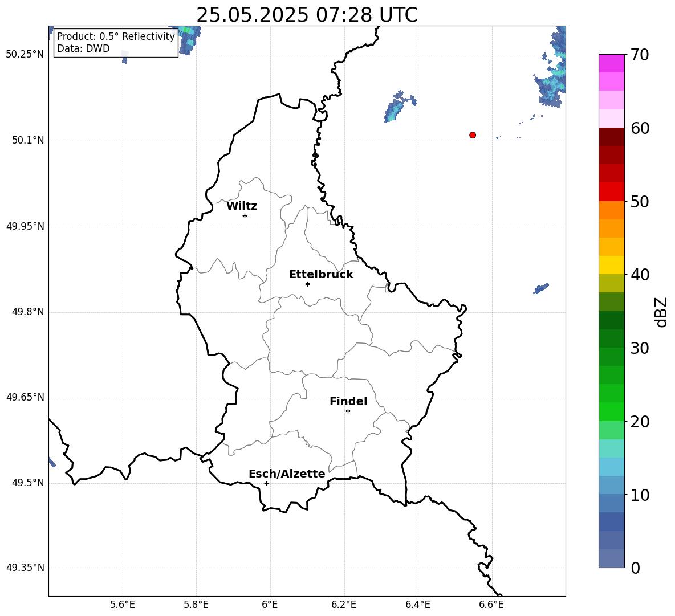Click the small blue radar echo near 49.85°N 6.75°E
Screen dimensions: 675x616
(540, 289)
